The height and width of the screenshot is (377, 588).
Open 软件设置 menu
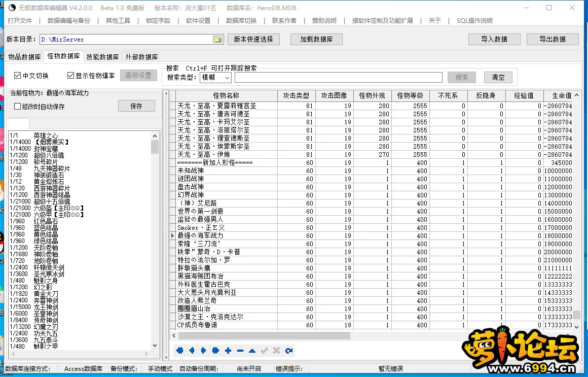point(198,21)
